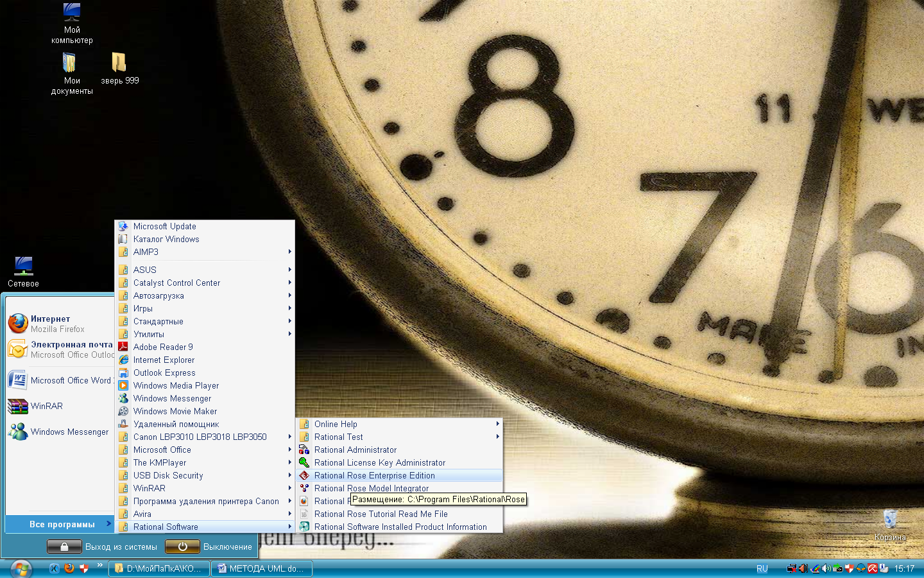This screenshot has width=924, height=578.
Task: Launch Microsoft Office Word from pinned list
Action: coord(60,380)
